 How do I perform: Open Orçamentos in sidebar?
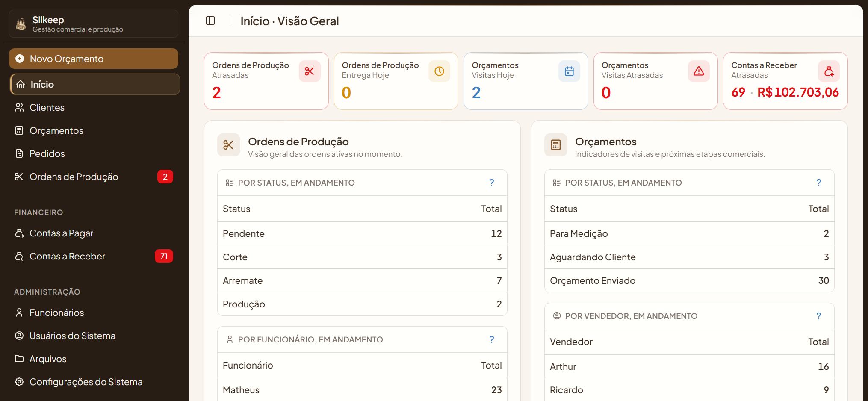[94, 130]
